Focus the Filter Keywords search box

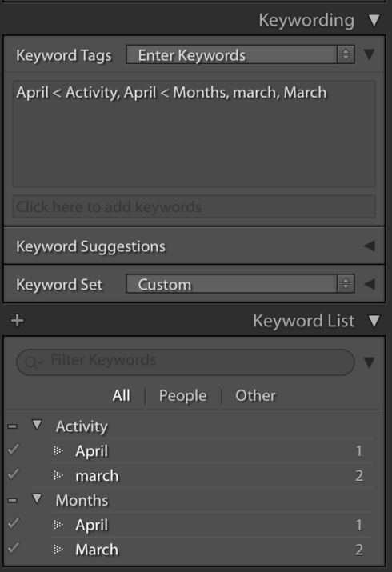(x=186, y=362)
